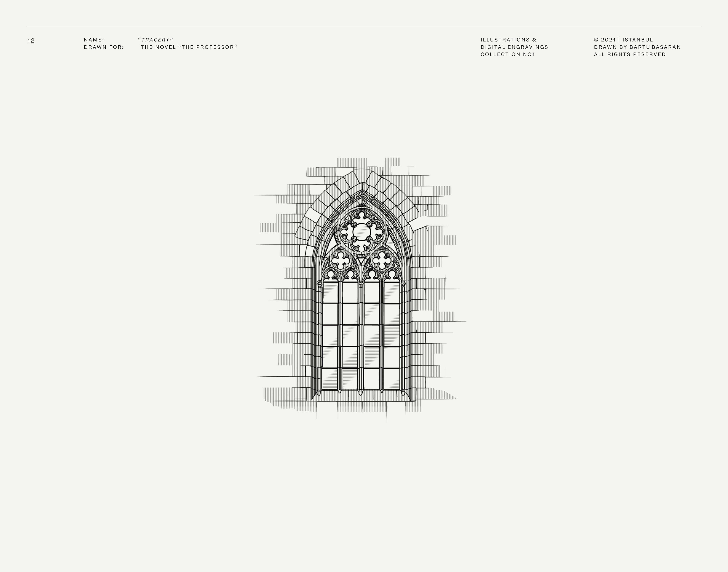This screenshot has width=728, height=572.
Task: Click the DIGITAL ENGRAVINGS text line
Action: [x=514, y=47]
